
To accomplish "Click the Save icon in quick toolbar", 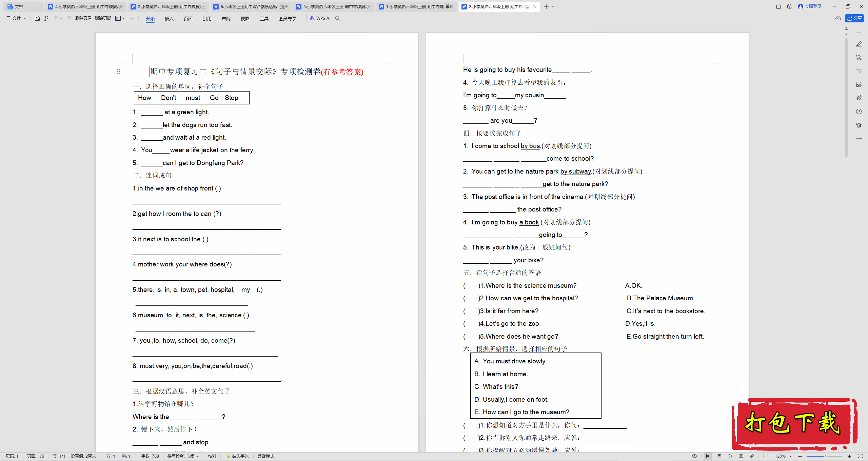I will point(37,18).
